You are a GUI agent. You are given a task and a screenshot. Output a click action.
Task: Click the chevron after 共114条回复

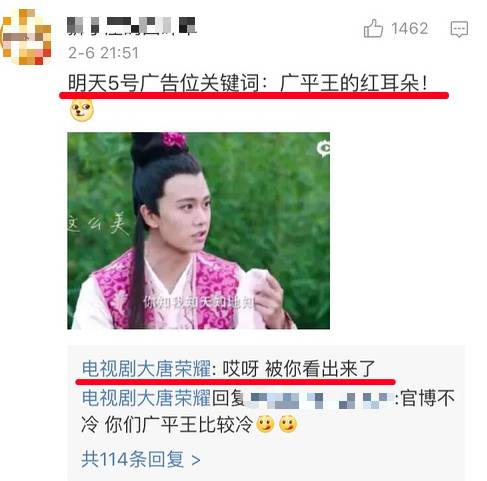[196, 460]
